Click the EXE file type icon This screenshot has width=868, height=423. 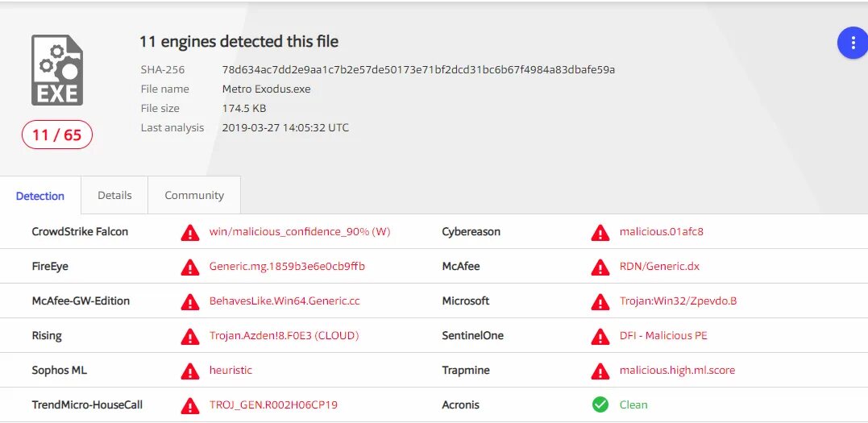click(56, 70)
